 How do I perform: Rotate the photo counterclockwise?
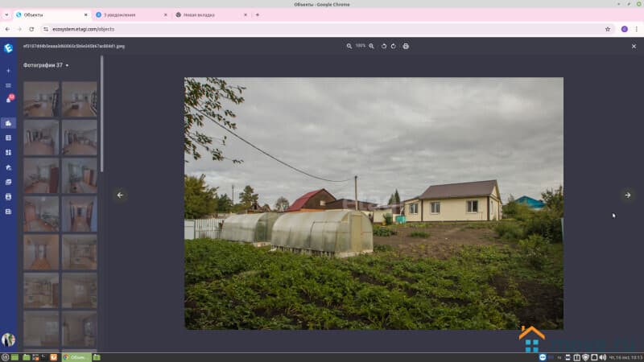(x=384, y=46)
